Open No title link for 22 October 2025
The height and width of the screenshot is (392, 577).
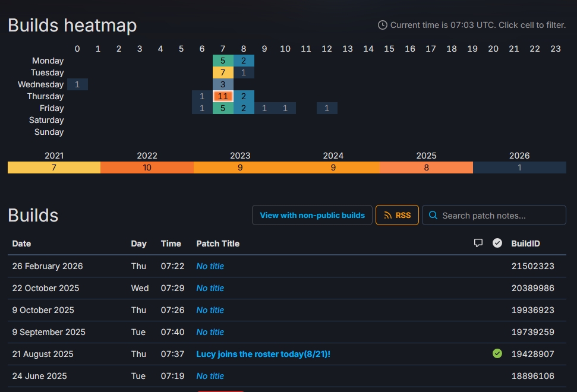210,288
